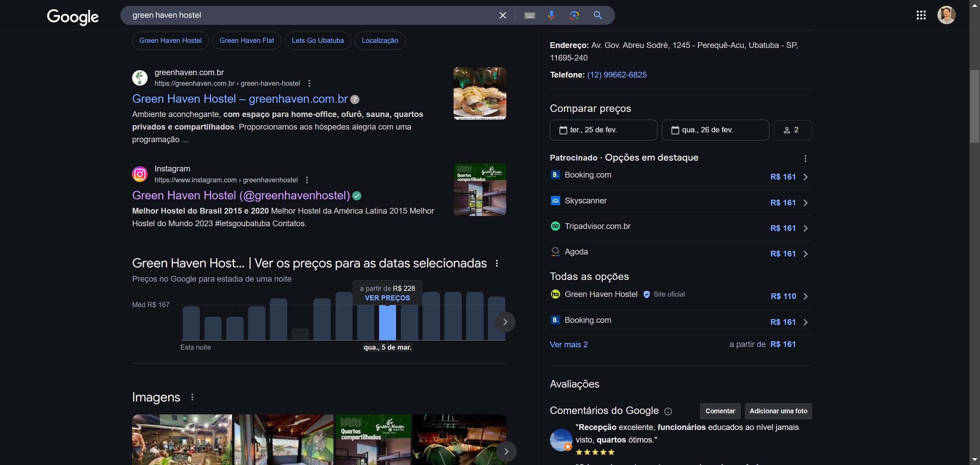Viewport: 980px width, 465px height.
Task: Click Ver mais 2 link
Action: [x=569, y=345]
